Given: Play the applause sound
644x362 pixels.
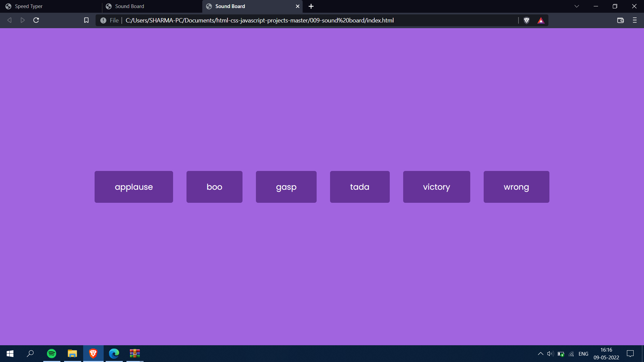Looking at the screenshot, I should tap(133, 187).
